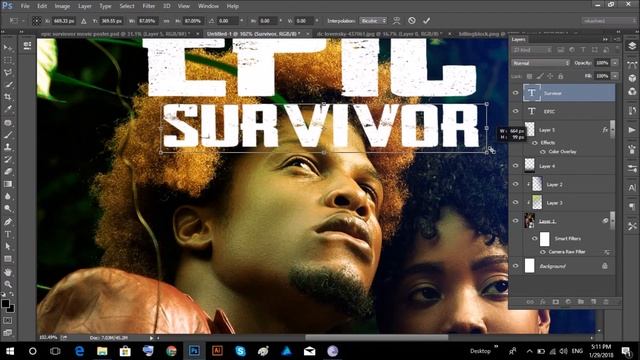Click the X position field
Screen dimensions: 640x360
coord(64,21)
